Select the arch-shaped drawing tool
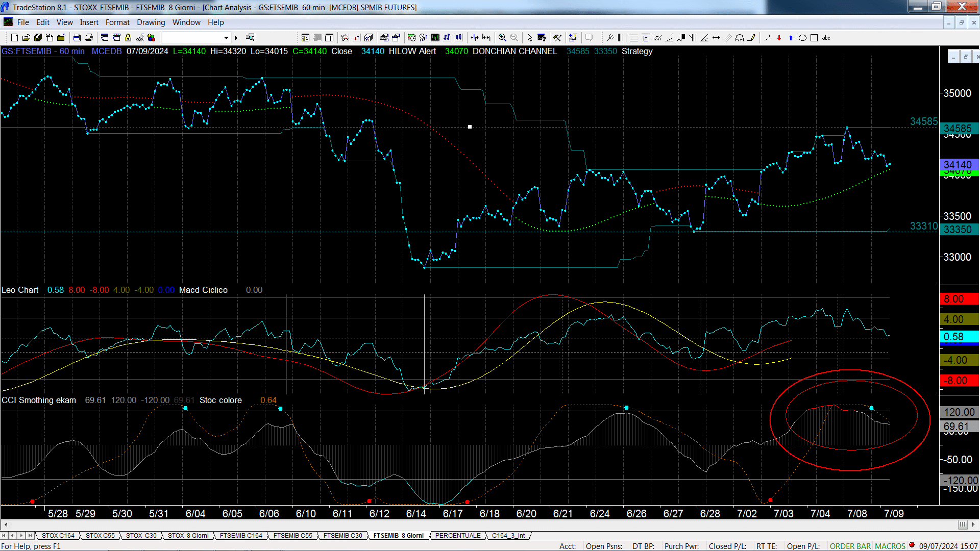This screenshot has width=980, height=551. 740,38
